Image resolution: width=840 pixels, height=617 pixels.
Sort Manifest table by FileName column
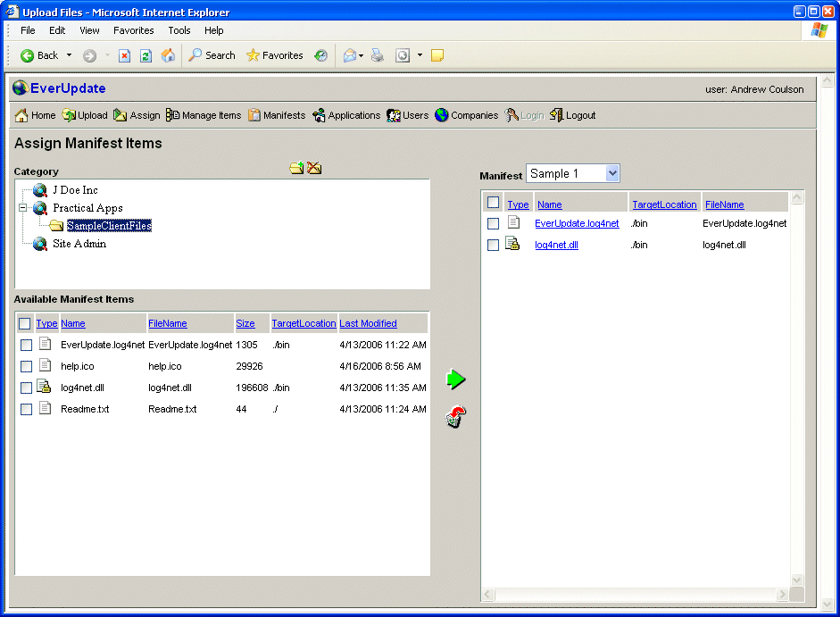pyautogui.click(x=724, y=204)
